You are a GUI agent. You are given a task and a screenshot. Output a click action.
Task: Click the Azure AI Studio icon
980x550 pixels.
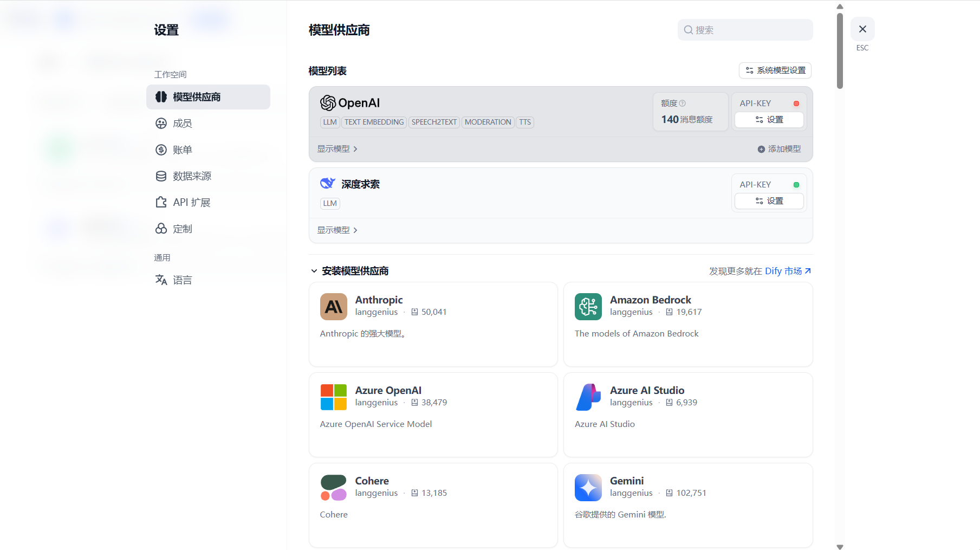pyautogui.click(x=588, y=397)
